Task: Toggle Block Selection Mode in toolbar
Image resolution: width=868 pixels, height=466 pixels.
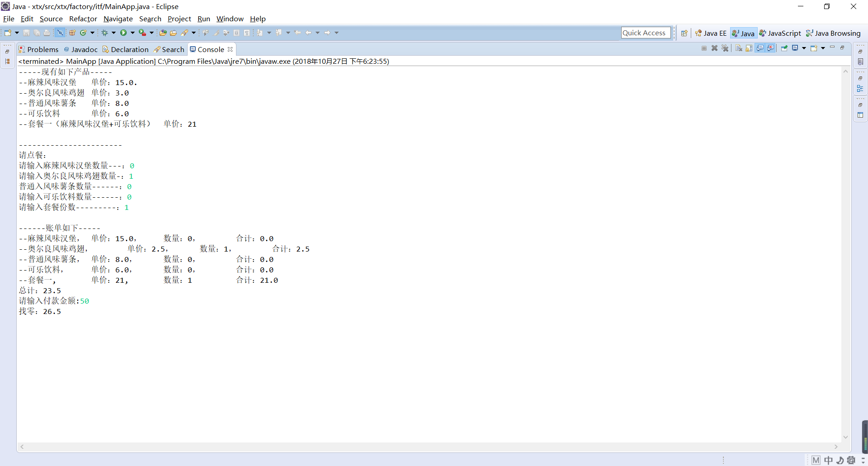Action: pyautogui.click(x=236, y=33)
